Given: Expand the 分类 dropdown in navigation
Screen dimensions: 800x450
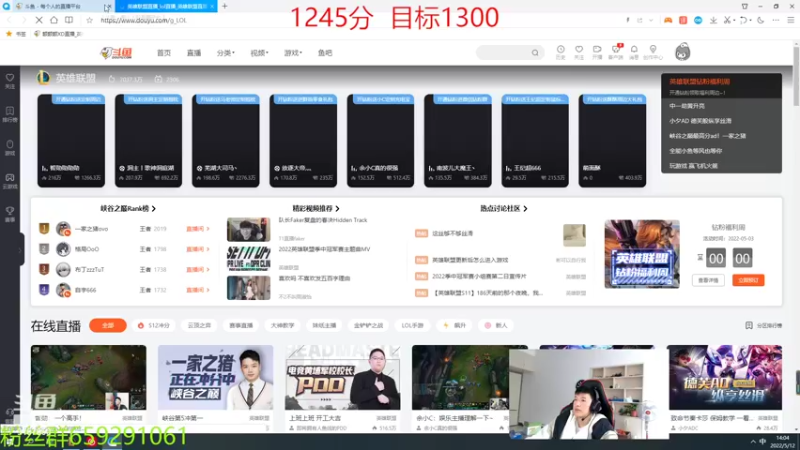Looking at the screenshot, I should click(226, 53).
